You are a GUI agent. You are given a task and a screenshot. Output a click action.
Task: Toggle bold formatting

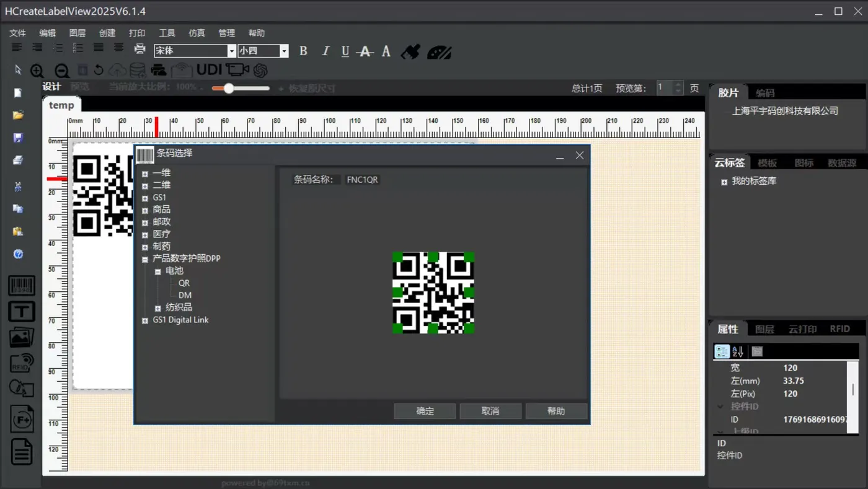point(303,51)
